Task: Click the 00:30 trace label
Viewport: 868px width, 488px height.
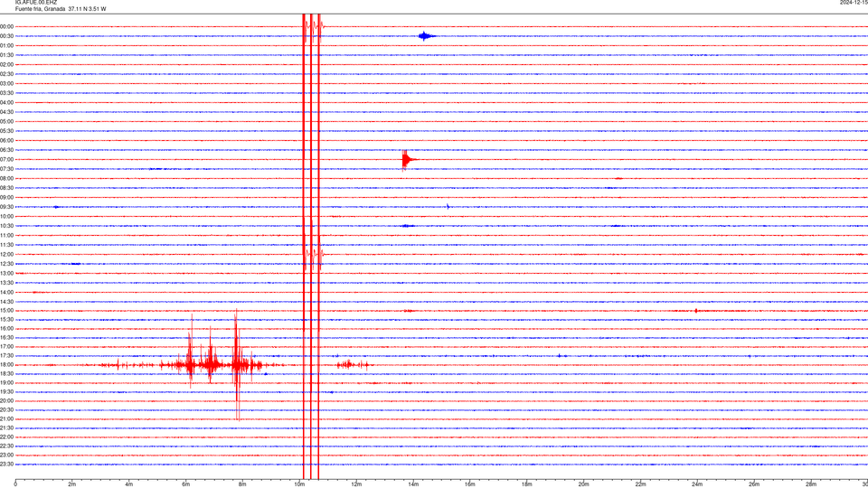Action: (x=7, y=36)
